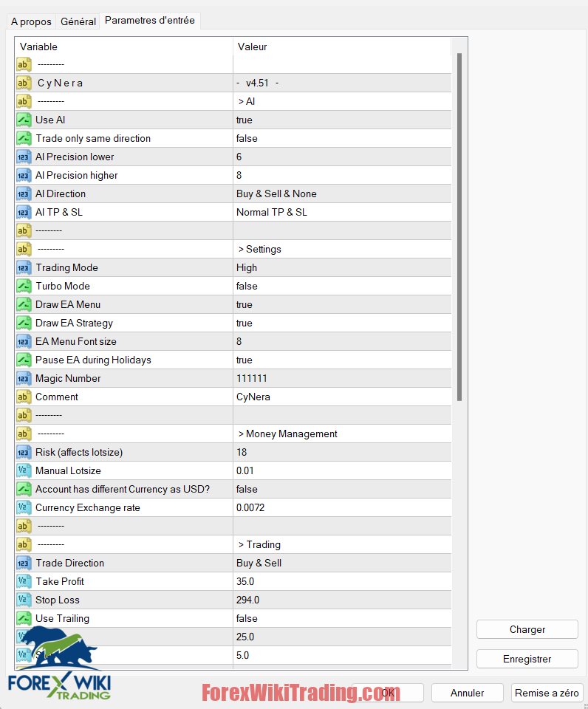Click the icon beside Take Profit
588x709 pixels.
[24, 581]
